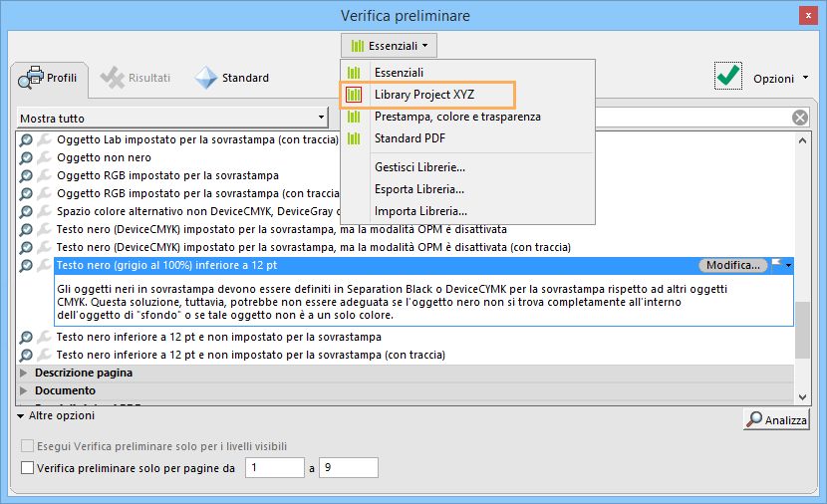This screenshot has height=504, width=827.
Task: Open the arrow menu beside the flag icon
Action: pyautogui.click(x=788, y=265)
